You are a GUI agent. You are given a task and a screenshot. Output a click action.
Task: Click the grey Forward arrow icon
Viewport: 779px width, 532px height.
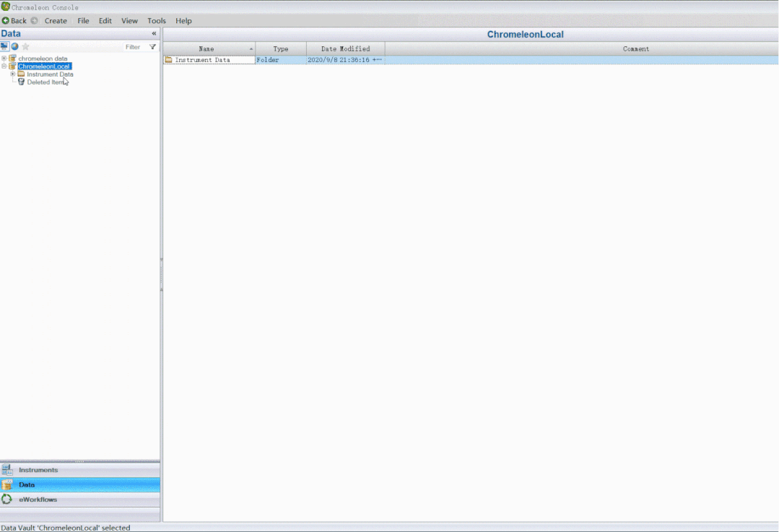point(34,21)
